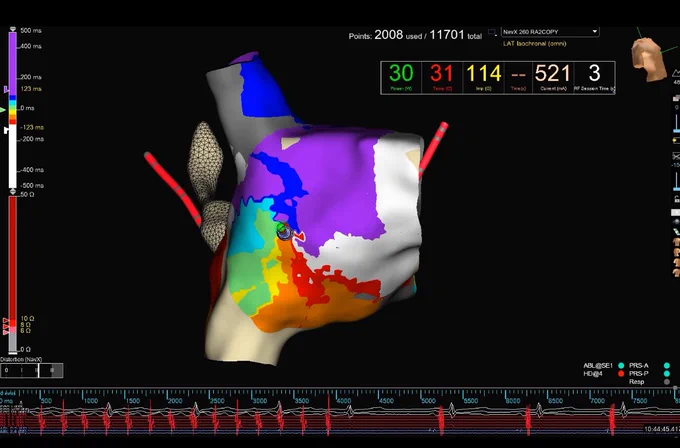Click the RF Session Time readout showing 3
This screenshot has height=448, width=680.
pos(595,77)
